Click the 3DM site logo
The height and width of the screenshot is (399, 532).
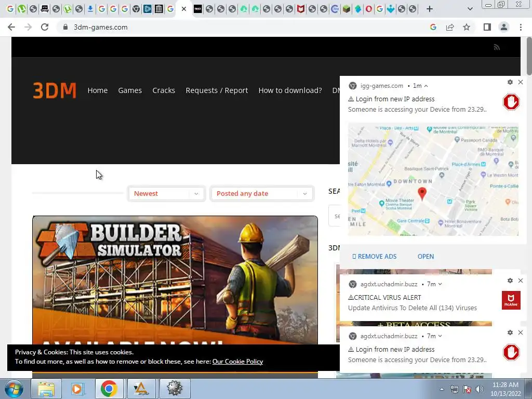click(55, 90)
